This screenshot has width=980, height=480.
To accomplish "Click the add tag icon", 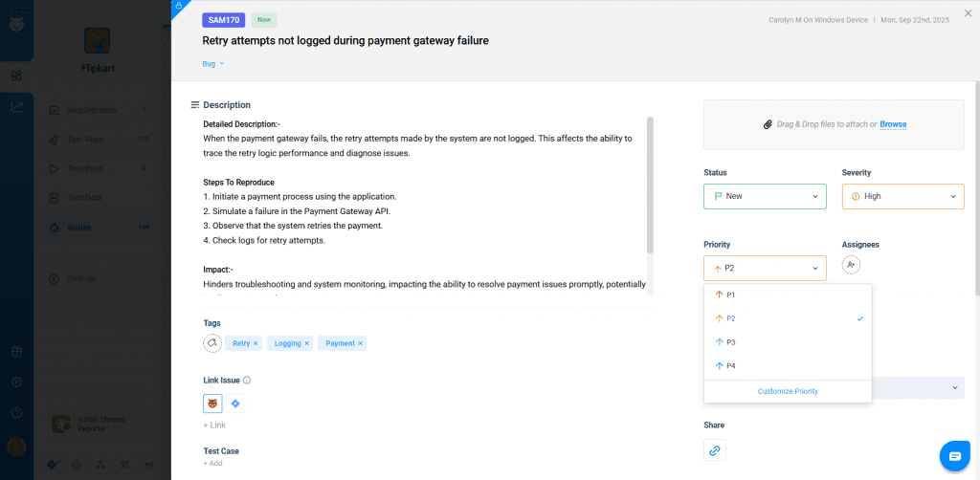I will click(212, 342).
